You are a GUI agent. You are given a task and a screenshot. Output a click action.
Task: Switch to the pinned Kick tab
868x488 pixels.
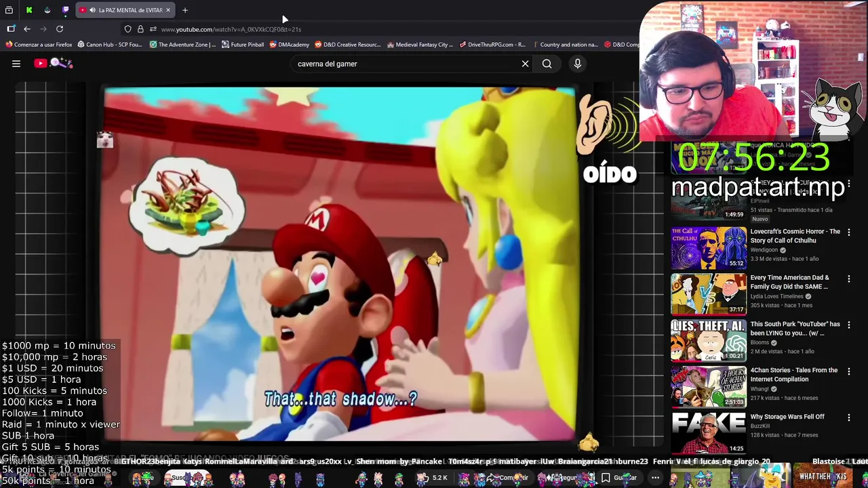[x=29, y=10]
